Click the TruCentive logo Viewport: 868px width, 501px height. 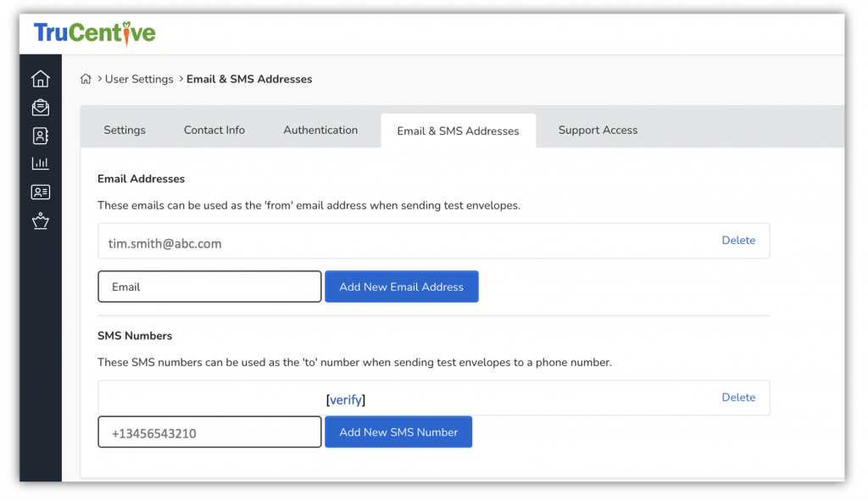pos(94,33)
